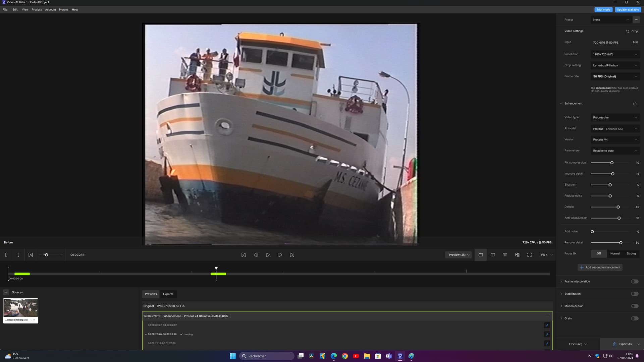Open the Process menu

click(37, 10)
